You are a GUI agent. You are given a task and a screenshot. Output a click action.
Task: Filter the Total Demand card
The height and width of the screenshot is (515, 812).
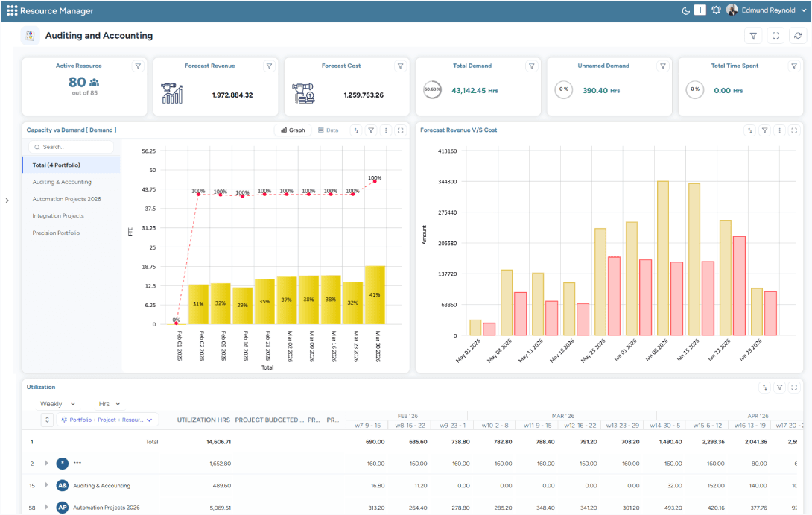click(531, 66)
